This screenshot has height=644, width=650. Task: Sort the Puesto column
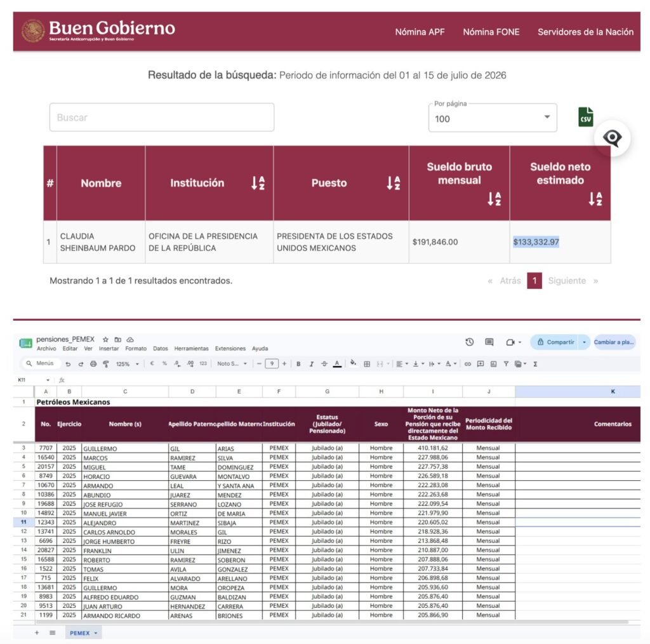coord(394,183)
